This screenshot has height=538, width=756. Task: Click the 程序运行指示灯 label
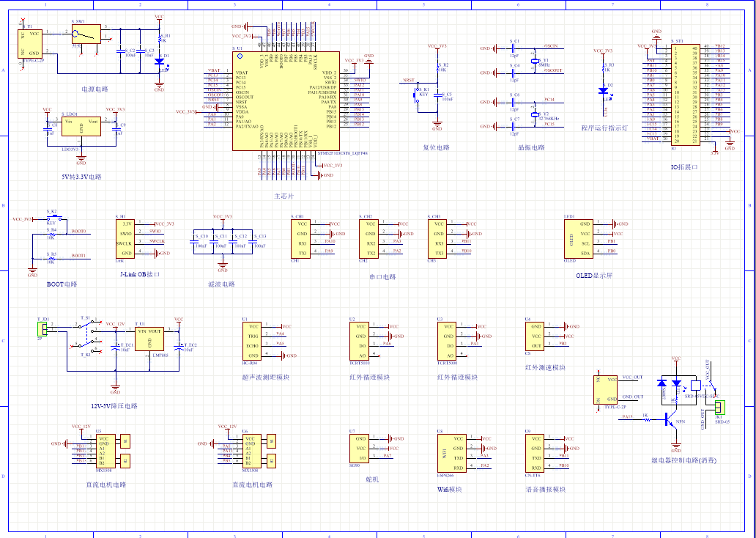[604, 128]
